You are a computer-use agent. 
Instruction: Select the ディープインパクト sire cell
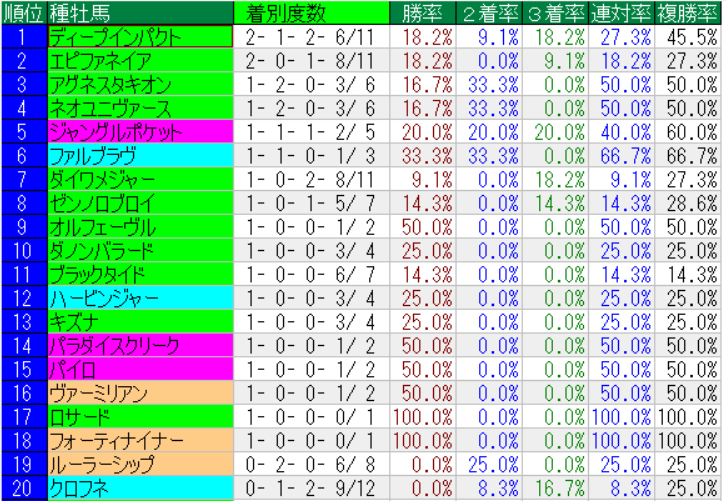[140, 37]
